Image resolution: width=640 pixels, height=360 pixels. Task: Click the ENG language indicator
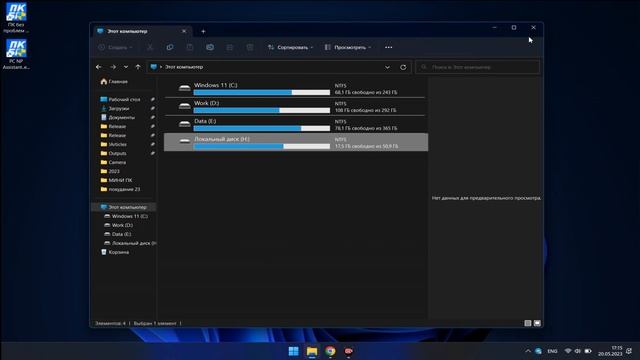552,351
